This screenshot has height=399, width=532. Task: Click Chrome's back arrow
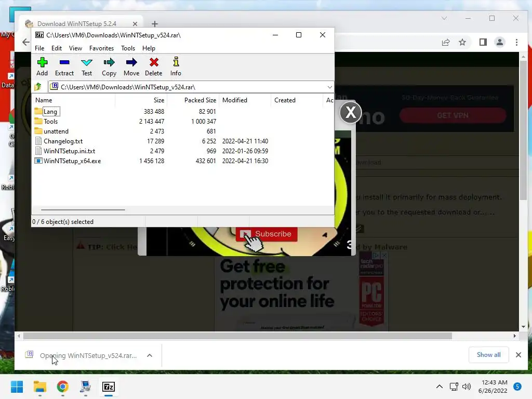click(x=26, y=42)
